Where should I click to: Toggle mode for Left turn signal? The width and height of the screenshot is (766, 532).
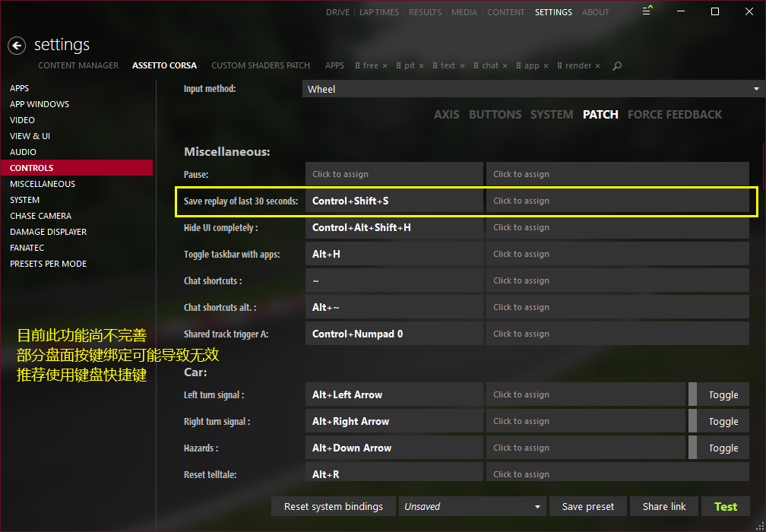tap(719, 394)
